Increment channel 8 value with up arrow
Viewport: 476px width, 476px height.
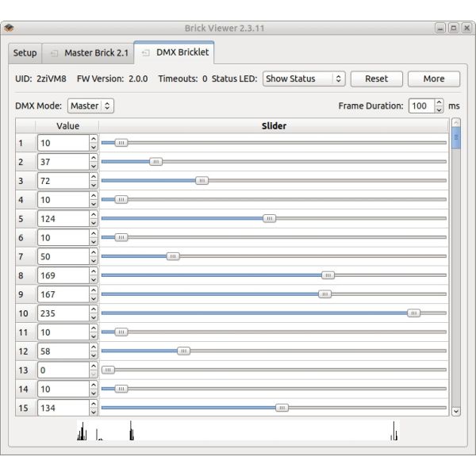[x=94, y=271]
